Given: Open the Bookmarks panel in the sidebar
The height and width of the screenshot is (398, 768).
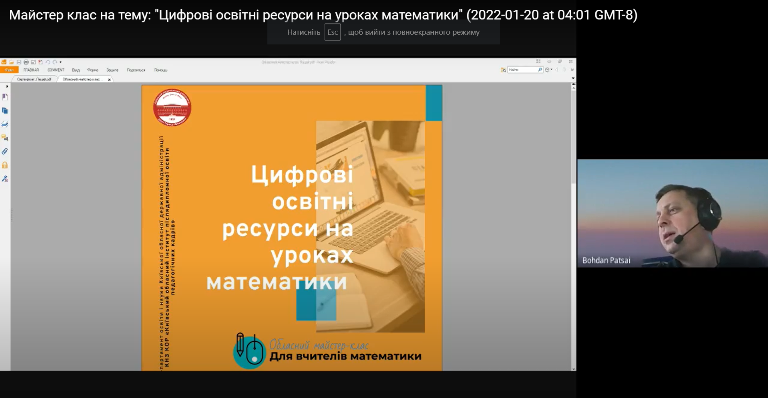Looking at the screenshot, I should pos(5,97).
